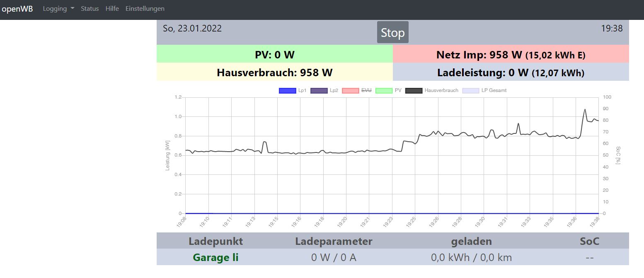Toggle the EVU legend swatch
Viewport: 644px width, 278px height.
pyautogui.click(x=350, y=90)
